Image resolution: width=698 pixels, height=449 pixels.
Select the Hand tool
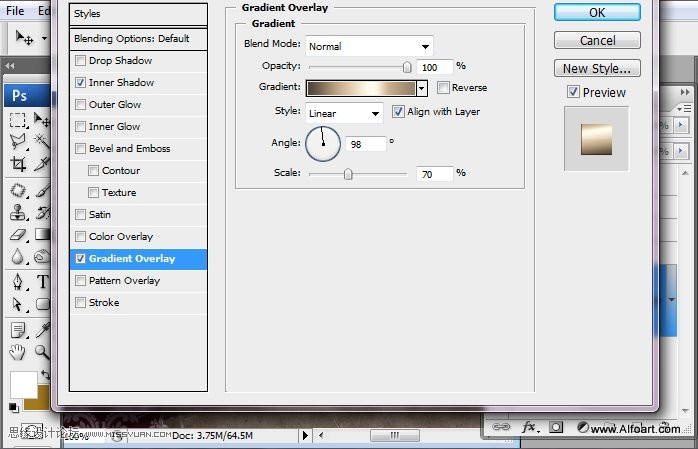tap(18, 351)
